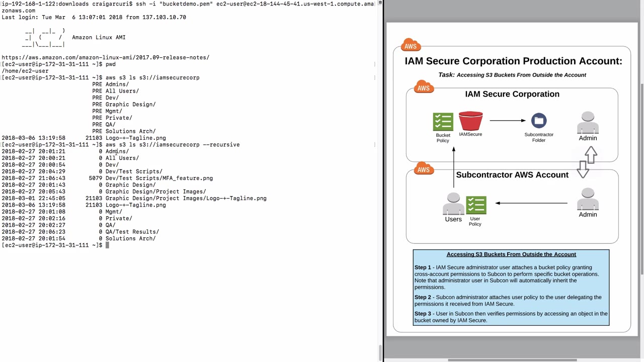
Task: Click the MFA_feature.png entry in the listing
Action: [159, 178]
